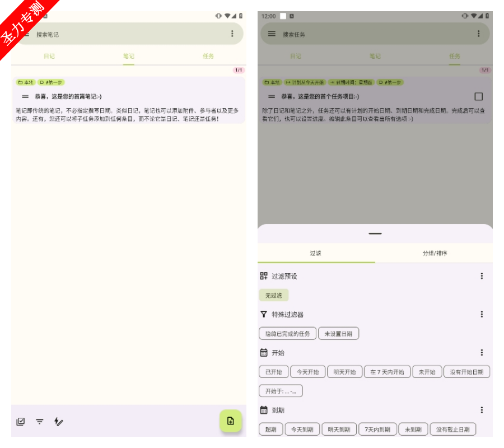Toggle the 明天开始 filter chip
Viewport: 504px width, 448px height.
[x=344, y=372]
